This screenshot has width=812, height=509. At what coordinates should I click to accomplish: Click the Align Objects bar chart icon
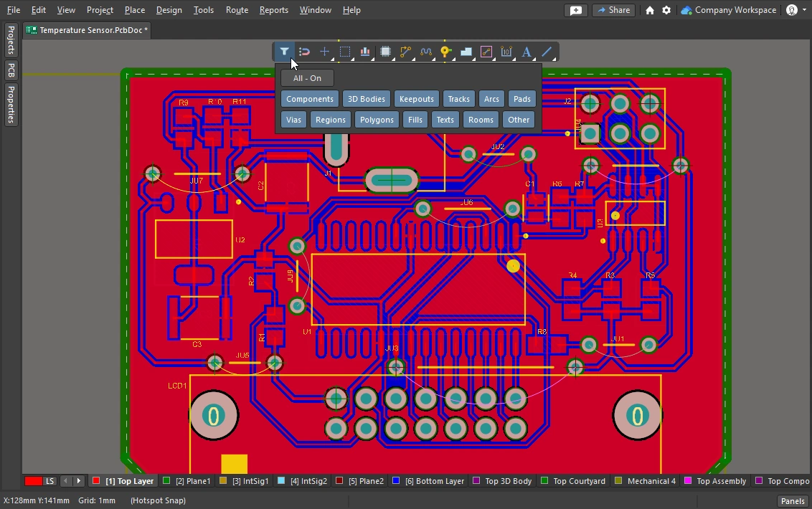tap(365, 52)
